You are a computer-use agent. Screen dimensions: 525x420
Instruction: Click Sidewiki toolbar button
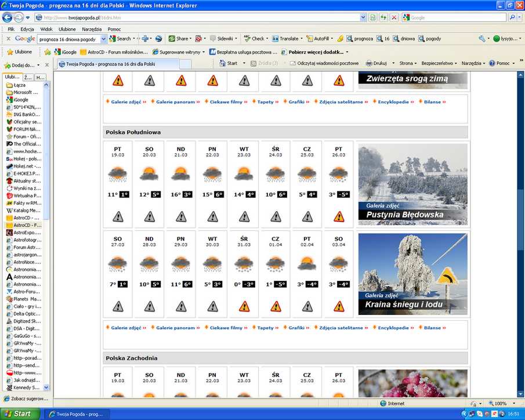click(222, 39)
